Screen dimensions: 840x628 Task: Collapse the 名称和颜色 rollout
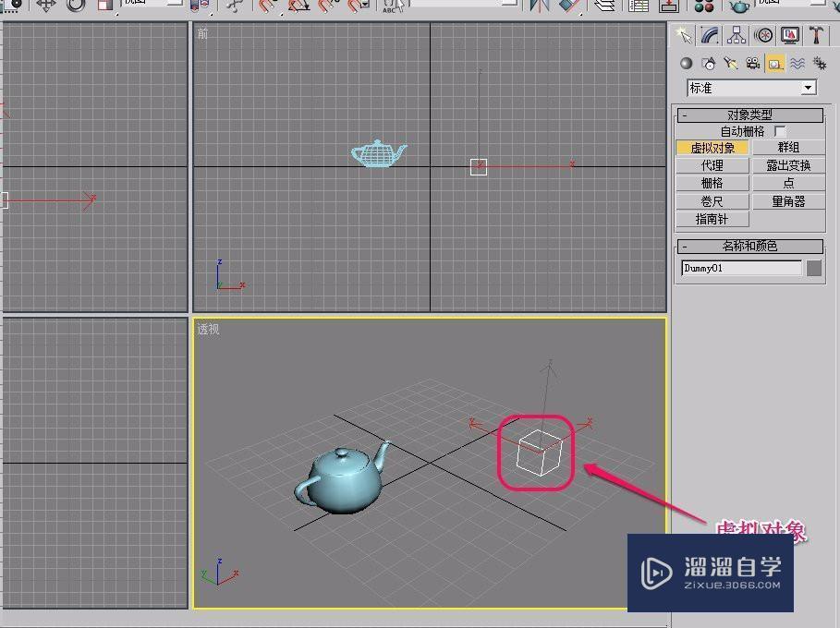750,247
